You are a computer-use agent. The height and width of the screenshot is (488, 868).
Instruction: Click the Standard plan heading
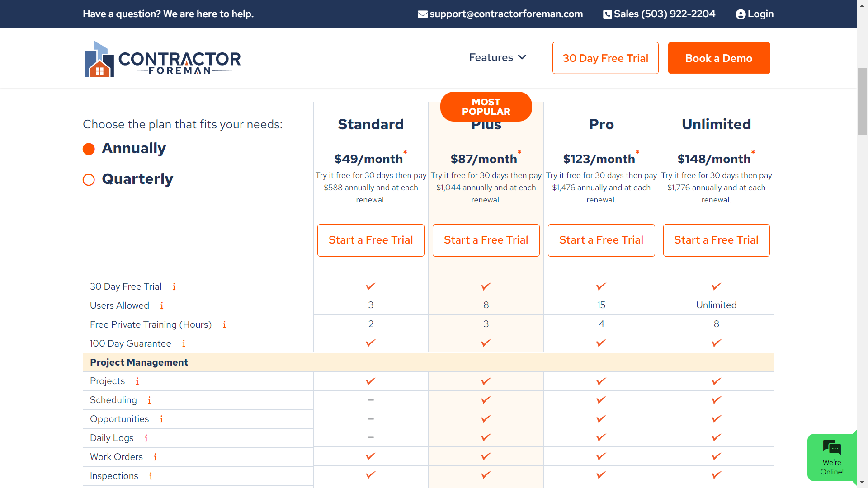[x=371, y=124]
